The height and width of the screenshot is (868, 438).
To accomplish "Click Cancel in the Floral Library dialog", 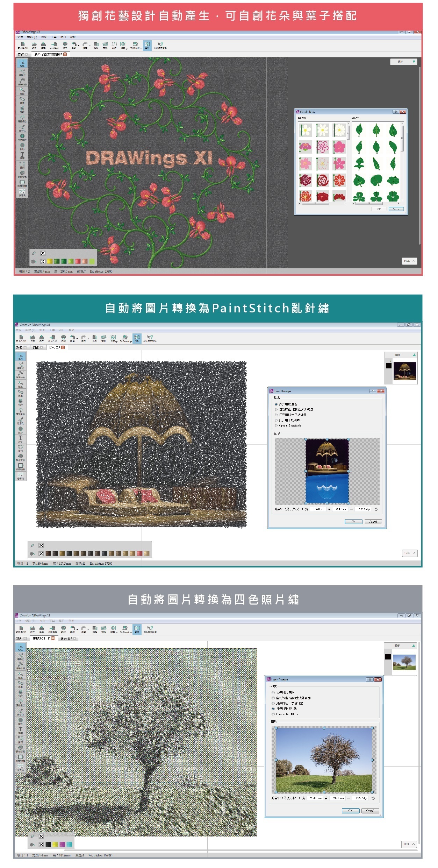I will point(396,209).
